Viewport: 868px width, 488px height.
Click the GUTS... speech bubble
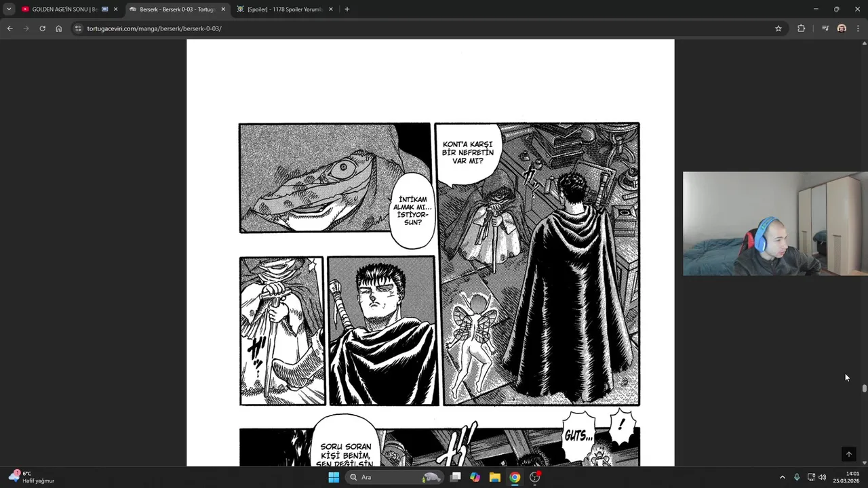578,436
